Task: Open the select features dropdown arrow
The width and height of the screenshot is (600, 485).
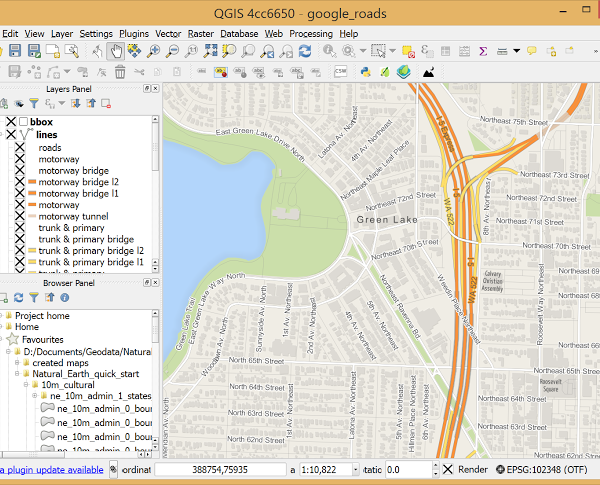Action: [x=392, y=51]
